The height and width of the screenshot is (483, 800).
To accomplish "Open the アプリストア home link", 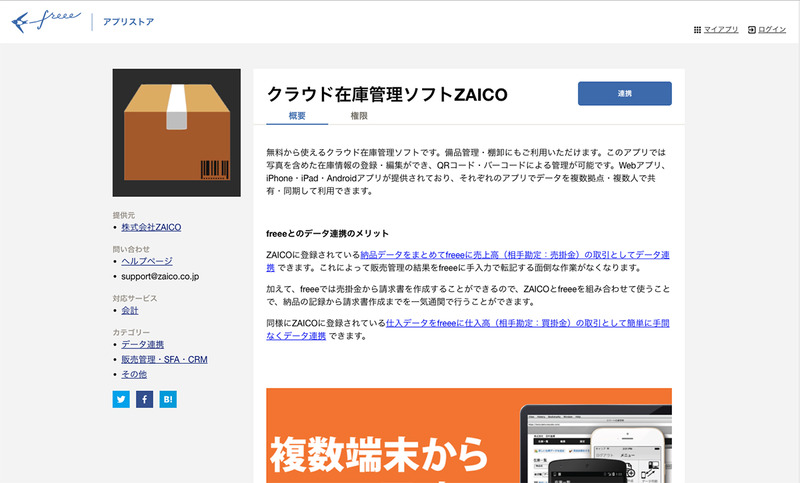I will pyautogui.click(x=128, y=21).
